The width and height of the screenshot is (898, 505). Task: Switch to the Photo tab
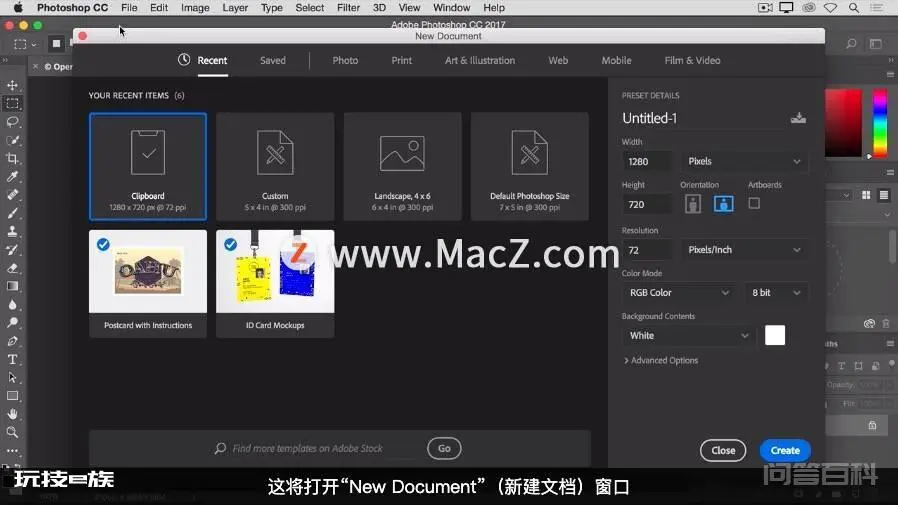[x=345, y=60]
